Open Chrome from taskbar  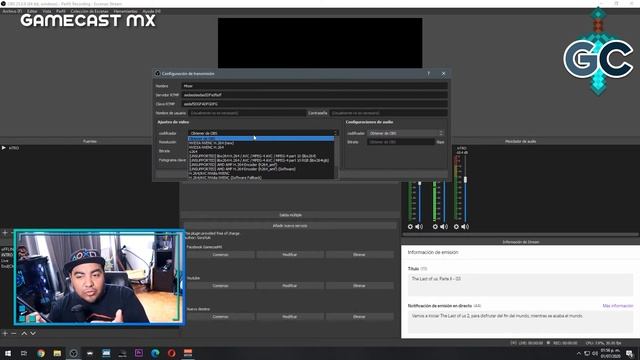click(41, 353)
